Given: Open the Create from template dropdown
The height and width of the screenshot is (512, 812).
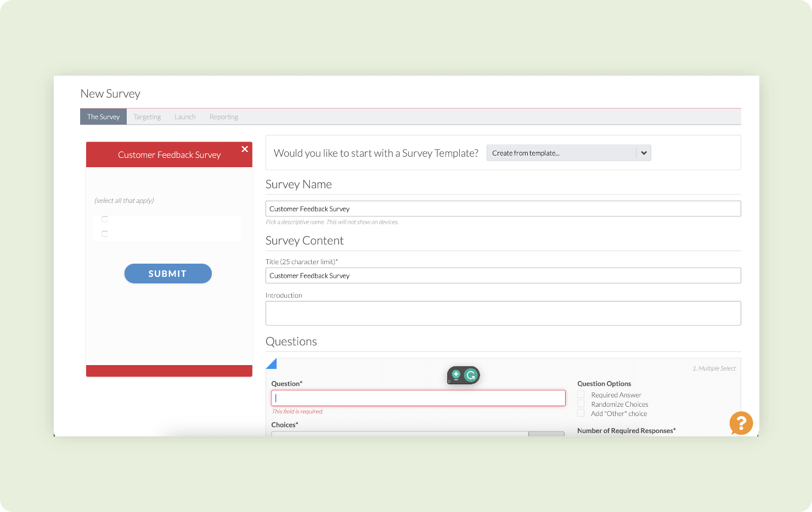Looking at the screenshot, I should [568, 153].
